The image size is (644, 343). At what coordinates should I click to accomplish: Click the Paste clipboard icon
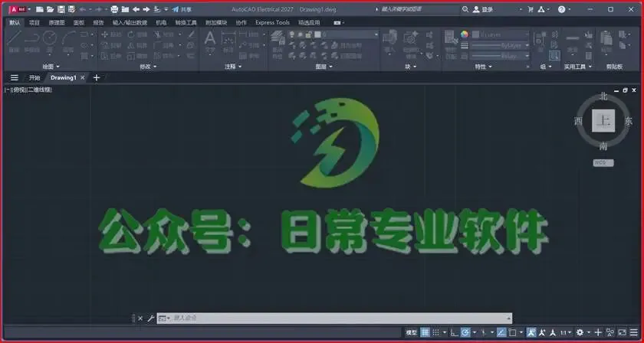tap(606, 42)
